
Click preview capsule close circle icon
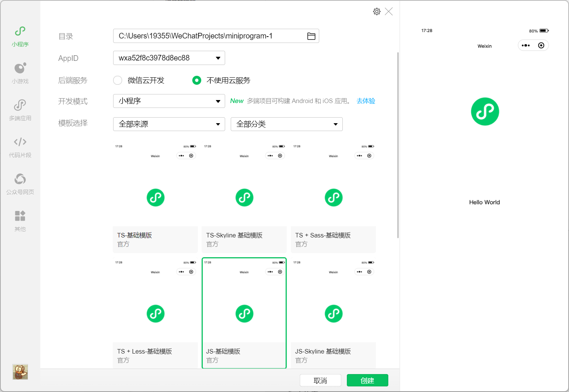[541, 46]
